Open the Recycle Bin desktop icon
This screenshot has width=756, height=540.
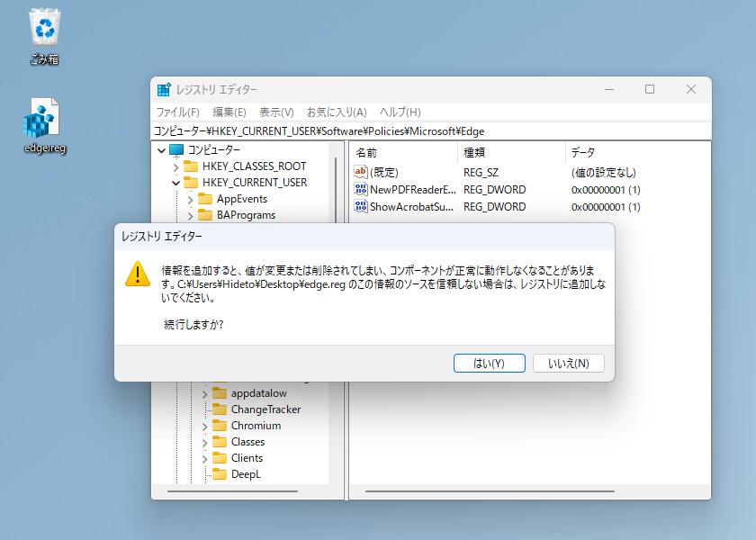[x=44, y=37]
